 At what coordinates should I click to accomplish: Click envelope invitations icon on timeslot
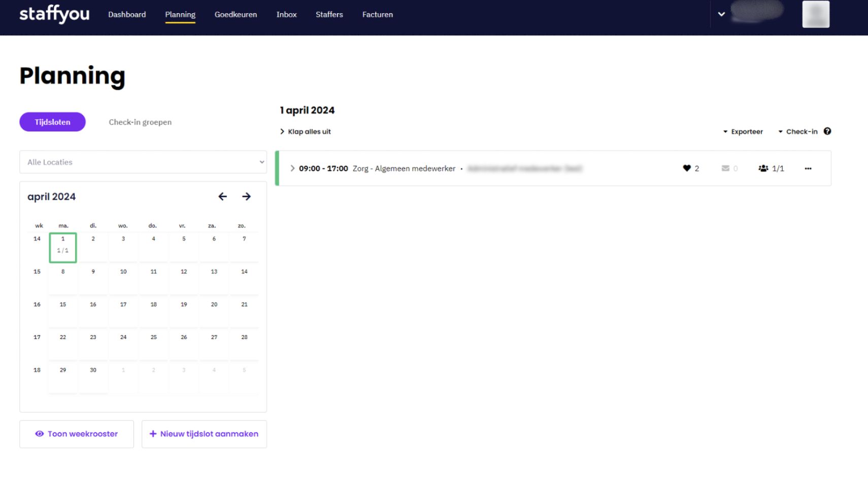click(x=725, y=168)
